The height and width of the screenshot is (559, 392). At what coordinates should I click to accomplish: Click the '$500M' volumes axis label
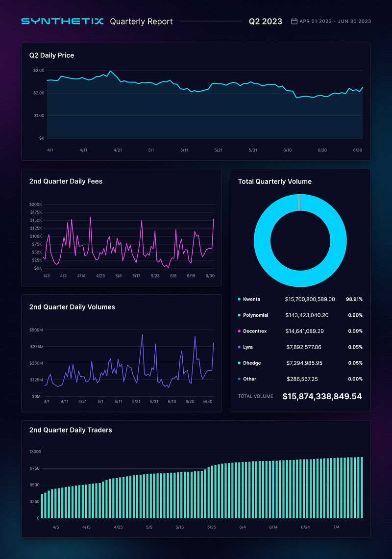pyautogui.click(x=36, y=330)
